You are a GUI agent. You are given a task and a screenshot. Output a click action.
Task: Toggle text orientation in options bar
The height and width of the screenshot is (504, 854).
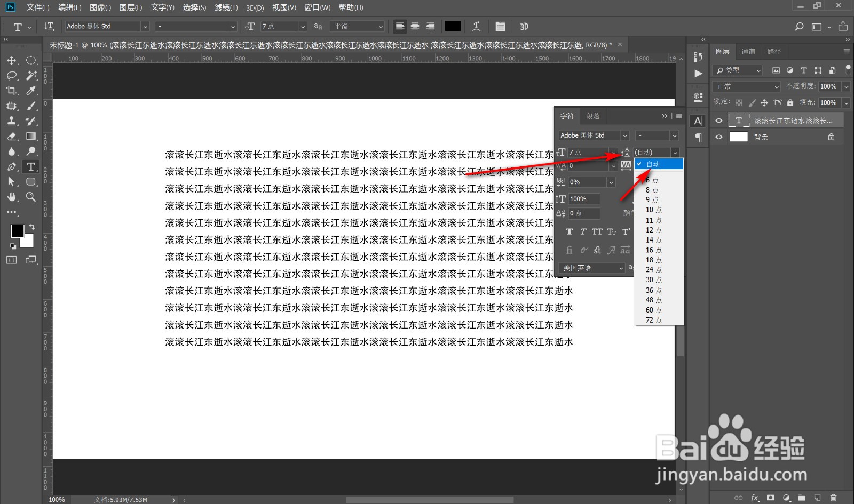(x=49, y=26)
